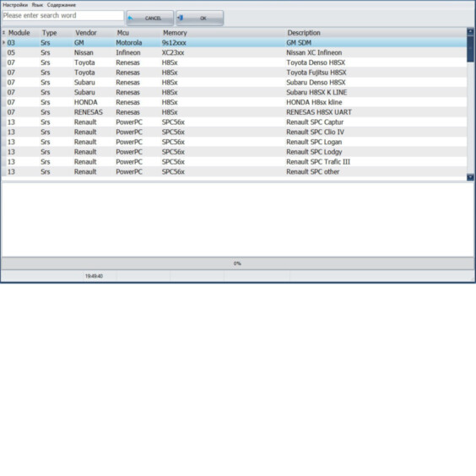Viewport: 476px width, 476px height.
Task: Select the HONDA H8sx kline row
Action: (x=234, y=102)
